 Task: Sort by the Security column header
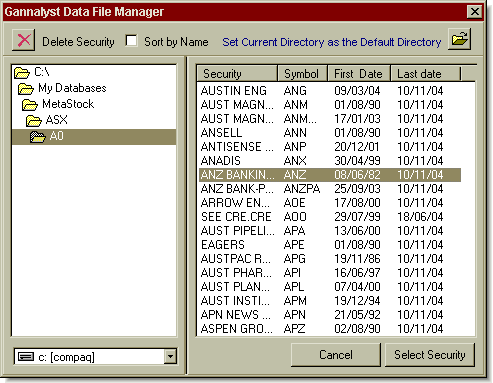tap(237, 73)
